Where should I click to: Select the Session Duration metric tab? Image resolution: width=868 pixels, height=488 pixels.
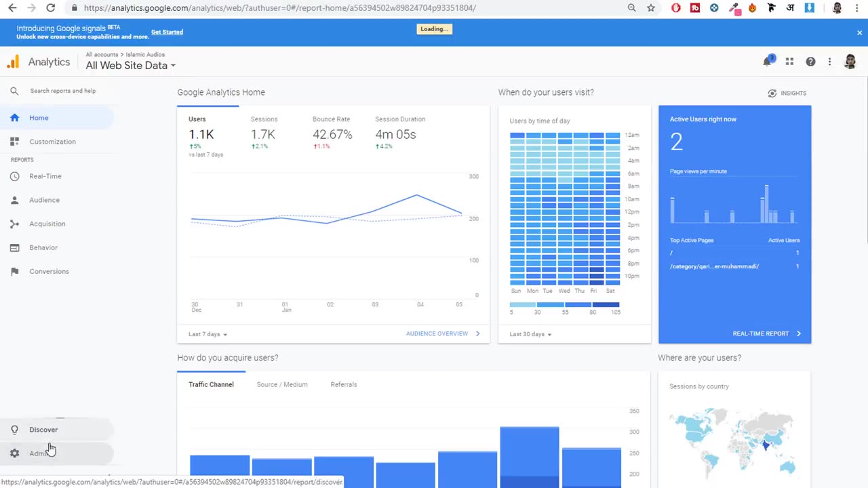click(x=400, y=133)
